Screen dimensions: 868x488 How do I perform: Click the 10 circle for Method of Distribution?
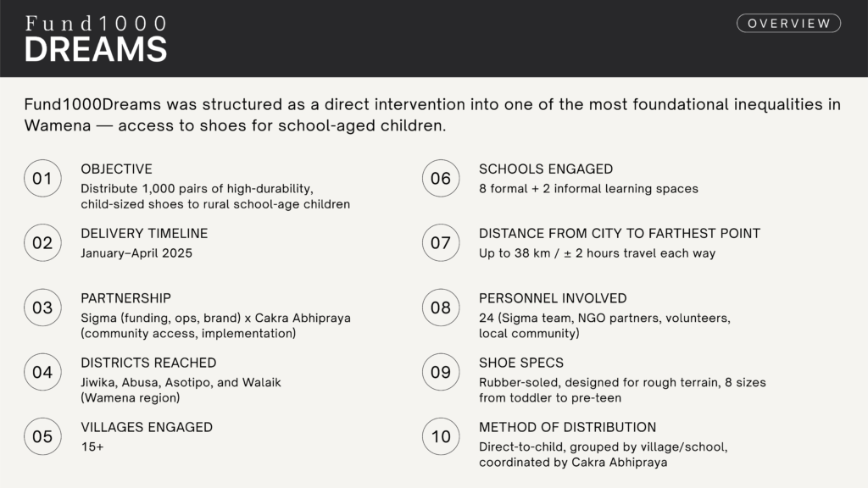[441, 436]
